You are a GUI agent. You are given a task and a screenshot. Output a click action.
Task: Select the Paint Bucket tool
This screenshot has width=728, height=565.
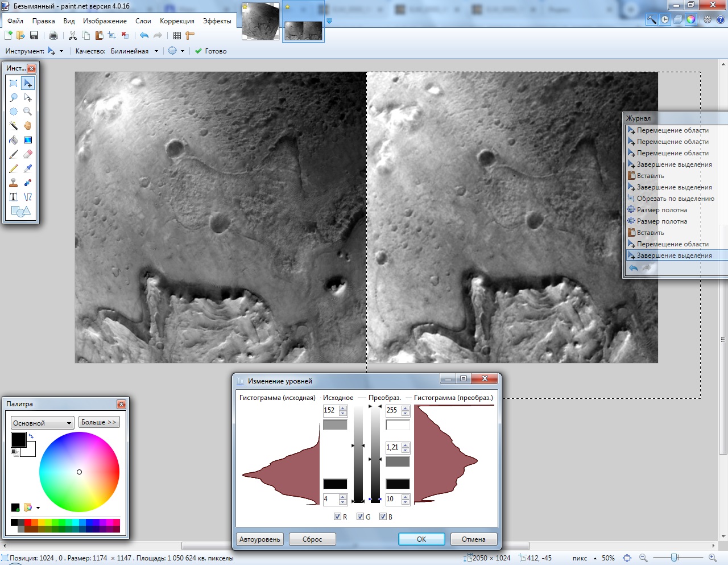(x=14, y=140)
